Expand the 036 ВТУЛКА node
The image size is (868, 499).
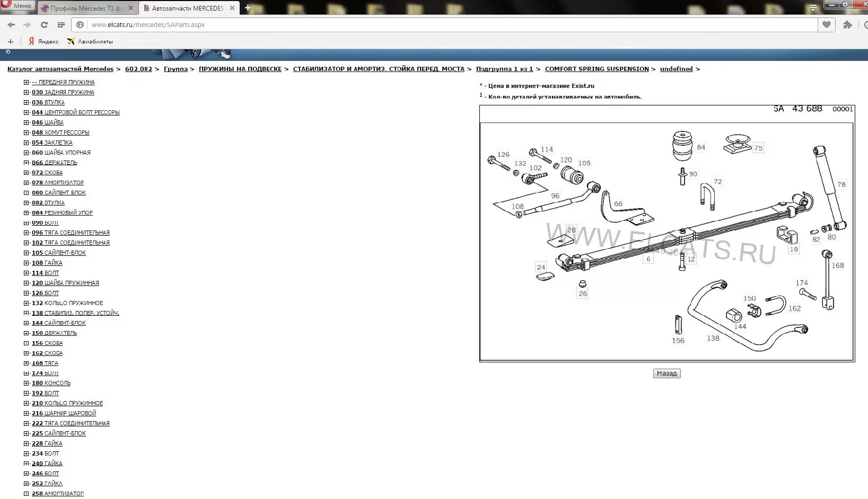click(x=27, y=102)
